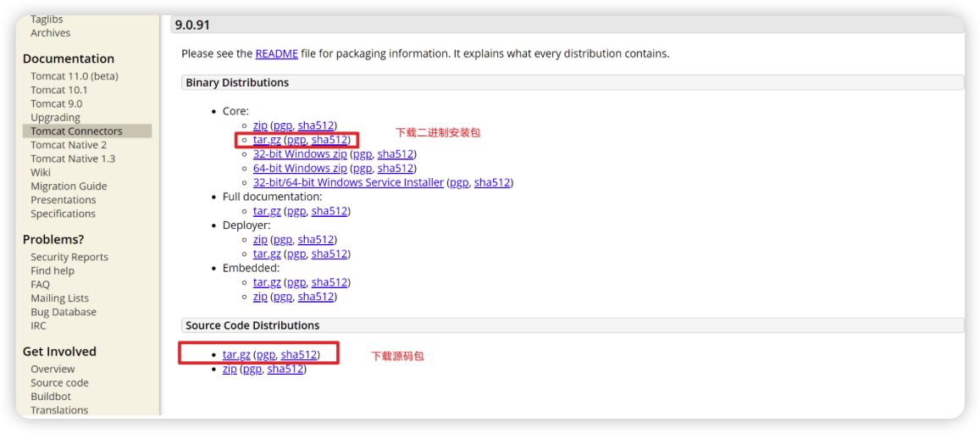Open Tomcat Native 1.3 documentation
980x434 pixels.
[73, 159]
